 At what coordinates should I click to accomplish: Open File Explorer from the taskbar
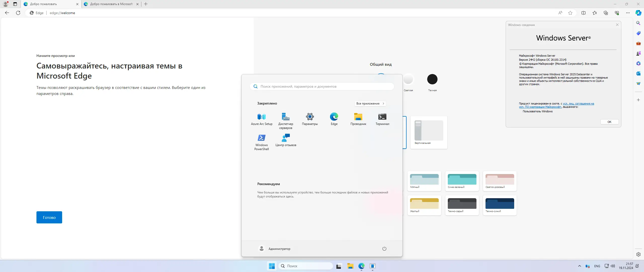(x=350, y=266)
